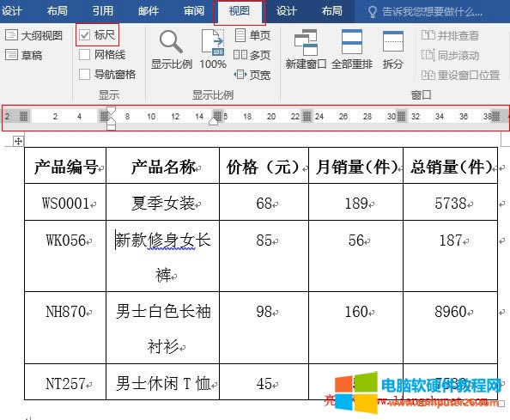The image size is (510, 420).
Task: Open the 布局 tab left of 引用
Action: pyautogui.click(x=58, y=11)
